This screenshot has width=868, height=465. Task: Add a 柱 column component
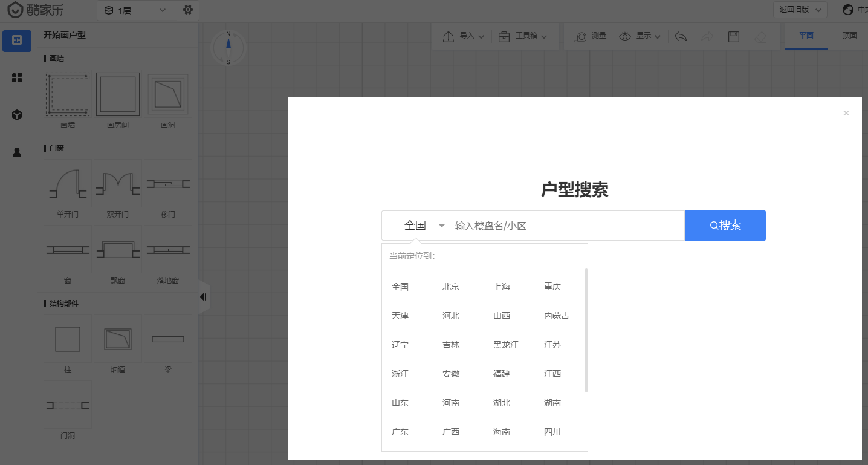68,339
